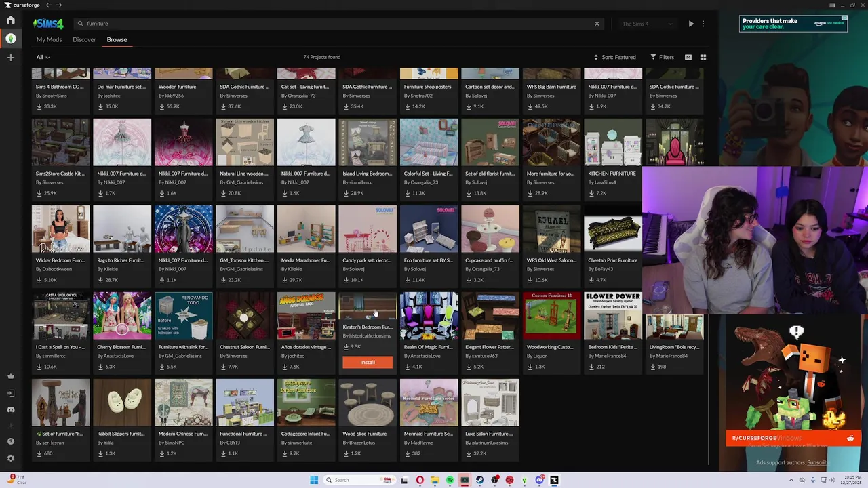Open the Providers care ad banner
This screenshot has width=868, height=488.
[793, 24]
